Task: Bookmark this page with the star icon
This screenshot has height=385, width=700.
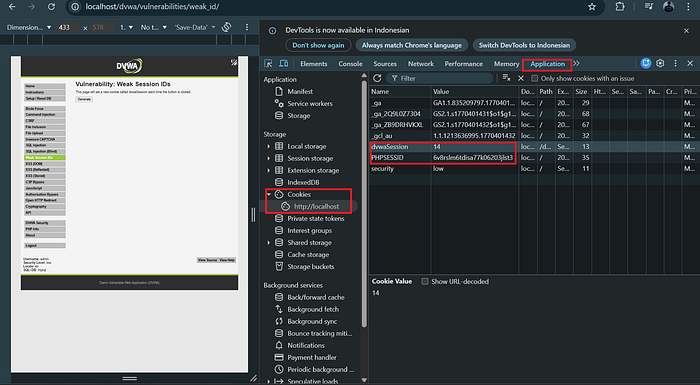Action: click(x=592, y=7)
